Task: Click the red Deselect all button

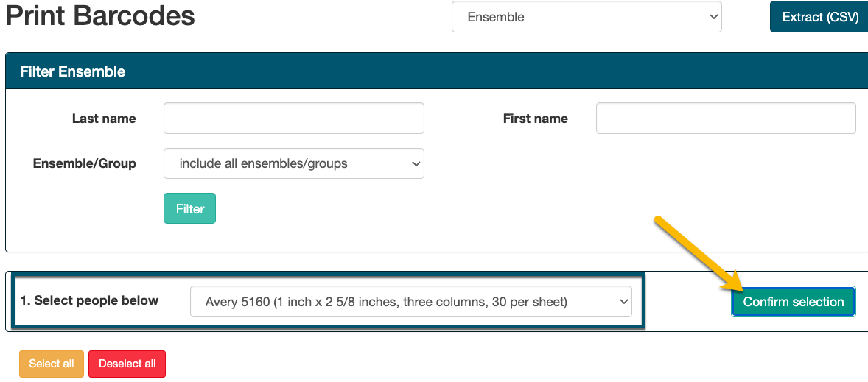Action: click(127, 364)
